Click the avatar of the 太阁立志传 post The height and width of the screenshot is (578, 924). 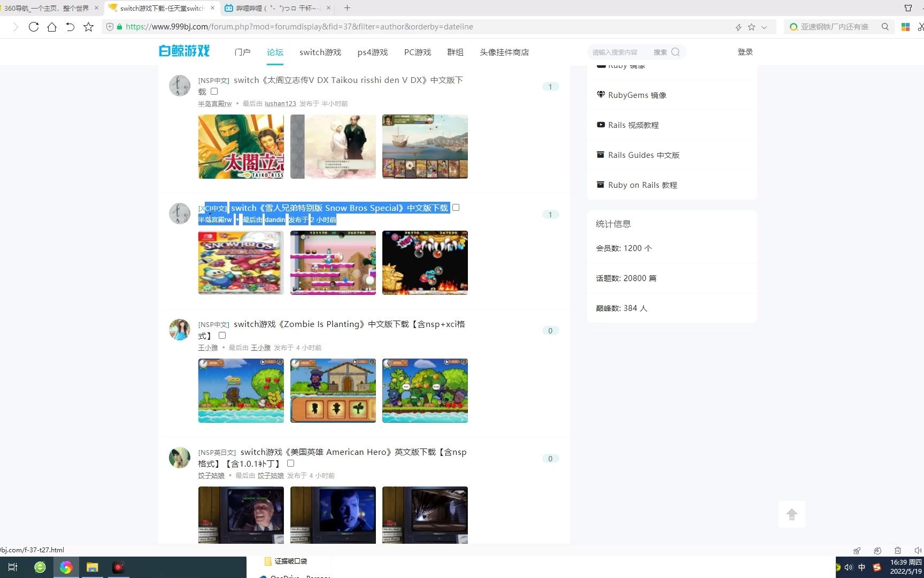coord(180,86)
